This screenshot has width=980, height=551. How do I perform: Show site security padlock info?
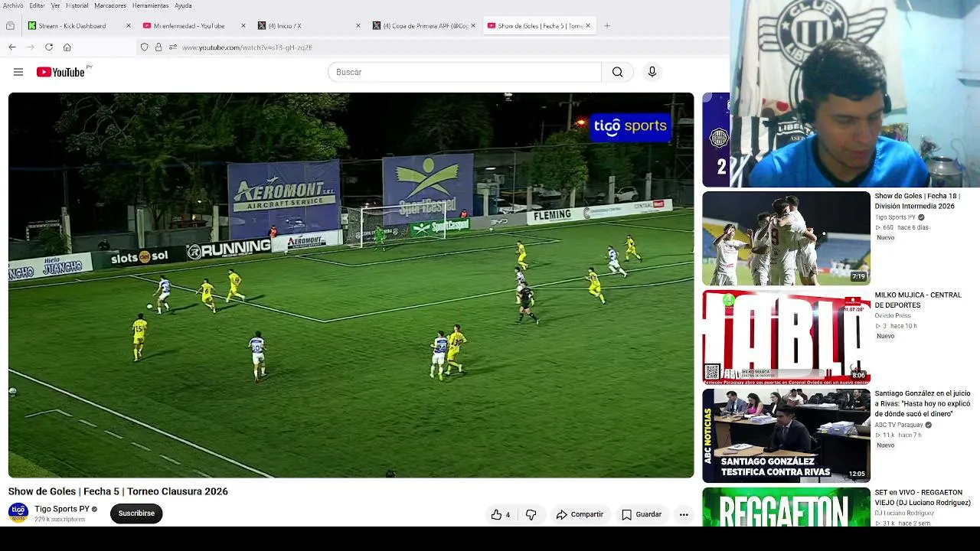click(x=158, y=47)
